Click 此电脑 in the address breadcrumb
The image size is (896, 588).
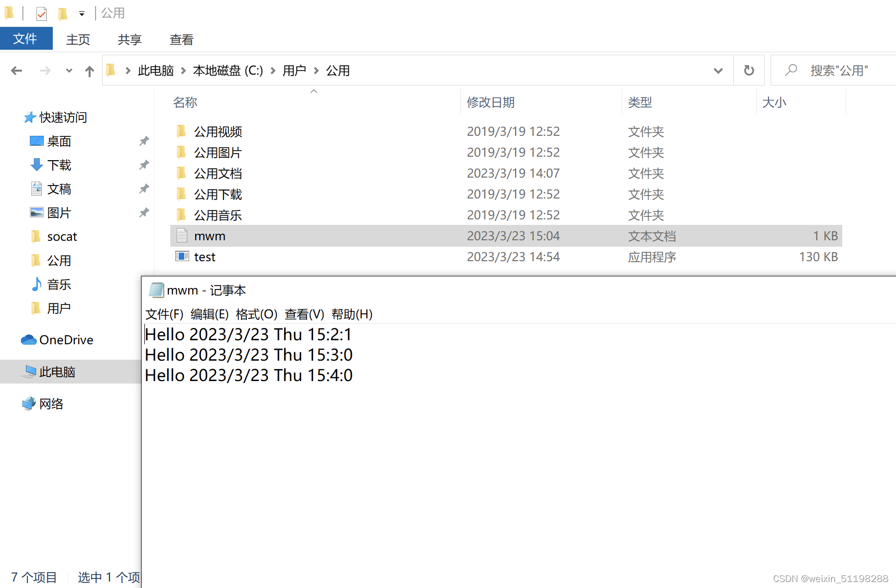click(156, 71)
